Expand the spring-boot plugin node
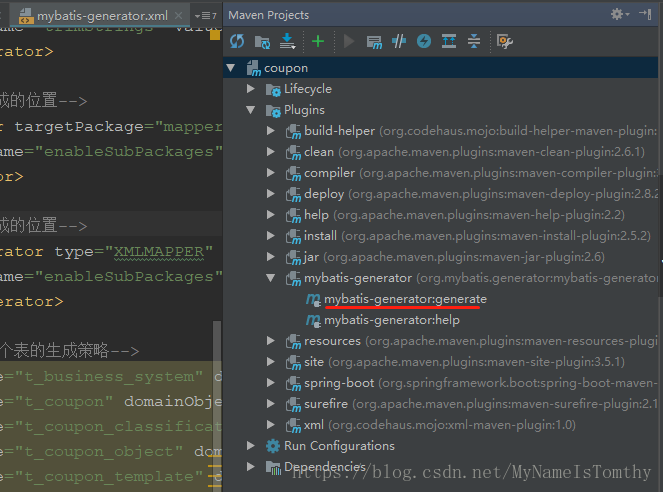The height and width of the screenshot is (492, 663). click(271, 383)
